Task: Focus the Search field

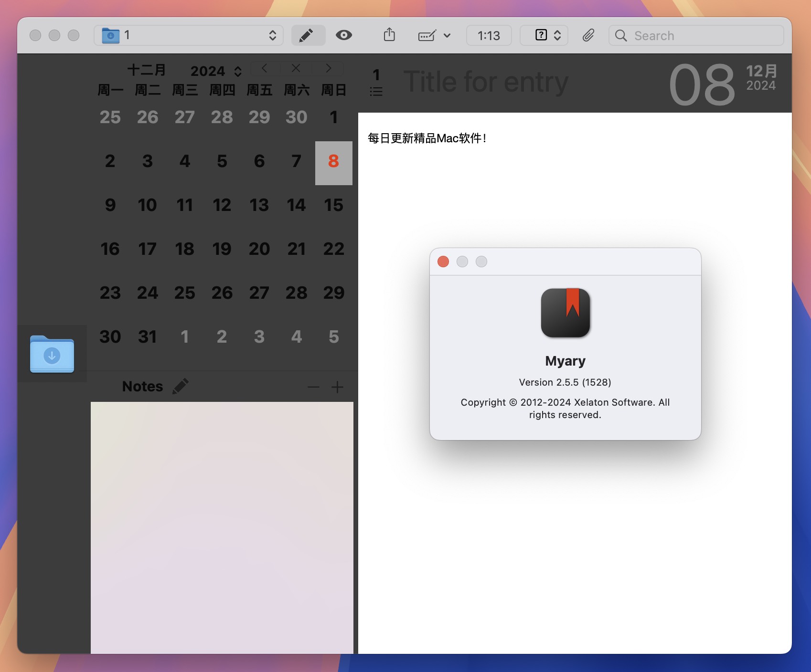Action: (x=696, y=35)
